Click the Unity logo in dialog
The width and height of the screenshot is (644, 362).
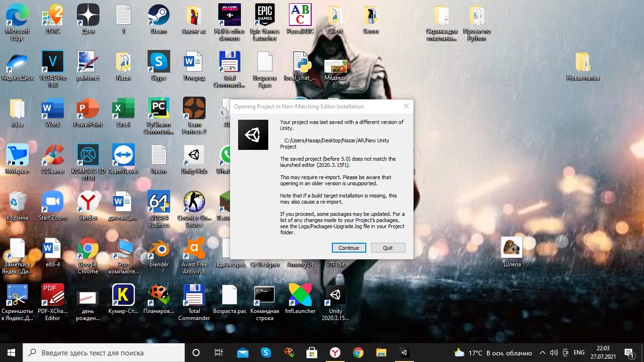click(253, 135)
